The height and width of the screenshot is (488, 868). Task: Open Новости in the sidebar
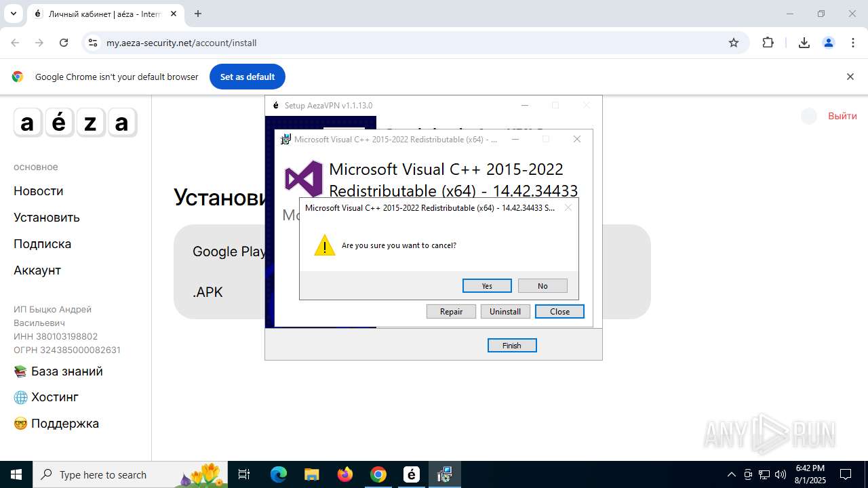[39, 191]
